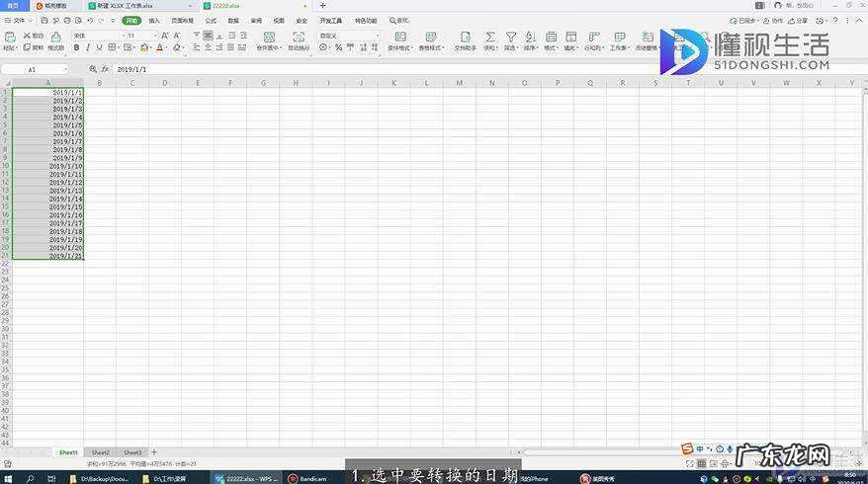Click the insert function fx icon
Screen dimensions: 868x484
point(105,70)
